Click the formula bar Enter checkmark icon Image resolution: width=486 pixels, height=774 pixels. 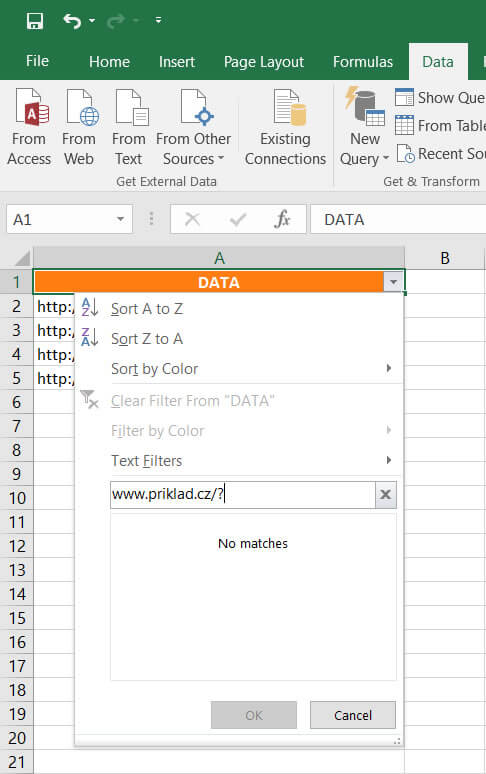click(x=238, y=219)
